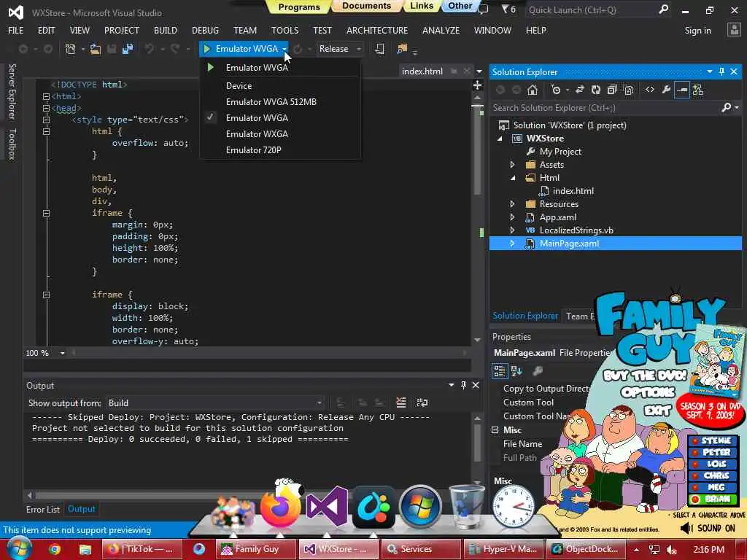The width and height of the screenshot is (747, 560).
Task: Click the Firefox icon in the dock
Action: tap(281, 507)
